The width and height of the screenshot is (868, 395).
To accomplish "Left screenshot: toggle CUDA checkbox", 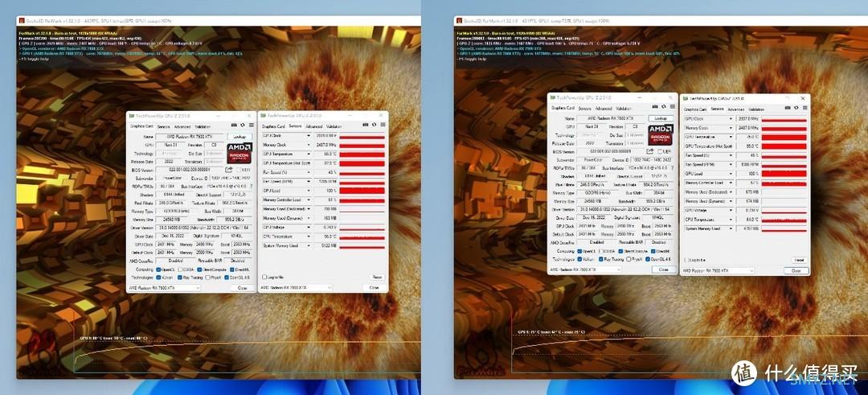I will (x=180, y=270).
